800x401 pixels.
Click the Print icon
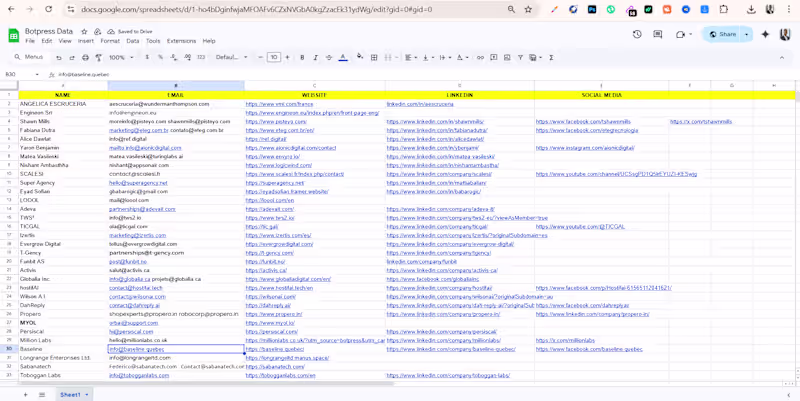pos(85,58)
